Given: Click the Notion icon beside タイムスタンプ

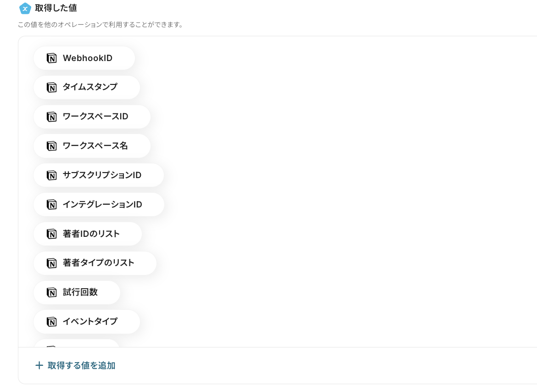Looking at the screenshot, I should point(51,87).
